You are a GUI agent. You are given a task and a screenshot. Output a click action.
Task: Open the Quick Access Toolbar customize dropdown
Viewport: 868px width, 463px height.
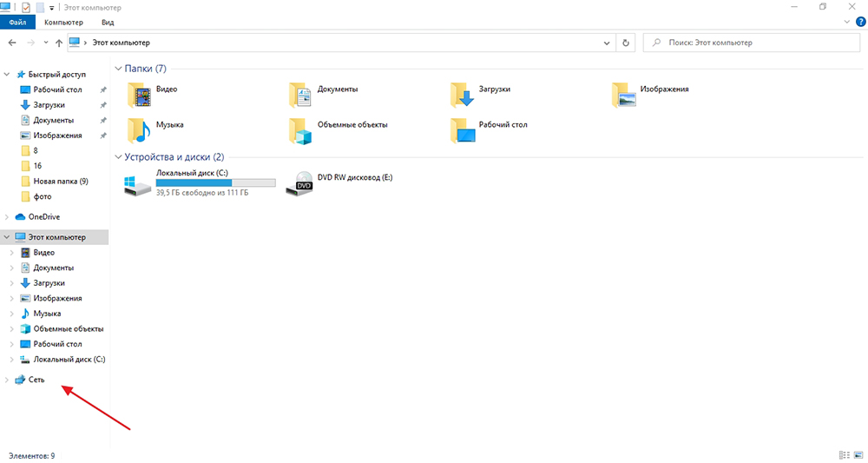click(51, 8)
